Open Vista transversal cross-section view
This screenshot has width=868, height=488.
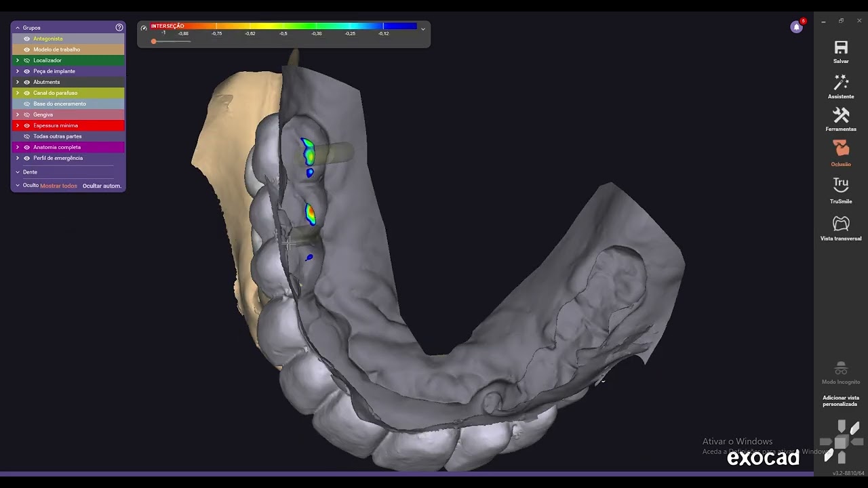tap(841, 223)
